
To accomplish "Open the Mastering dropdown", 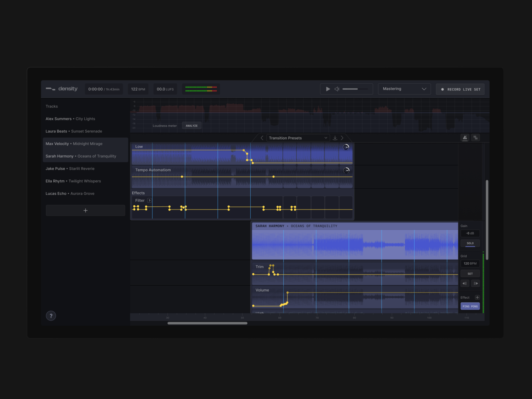I will tap(404, 89).
